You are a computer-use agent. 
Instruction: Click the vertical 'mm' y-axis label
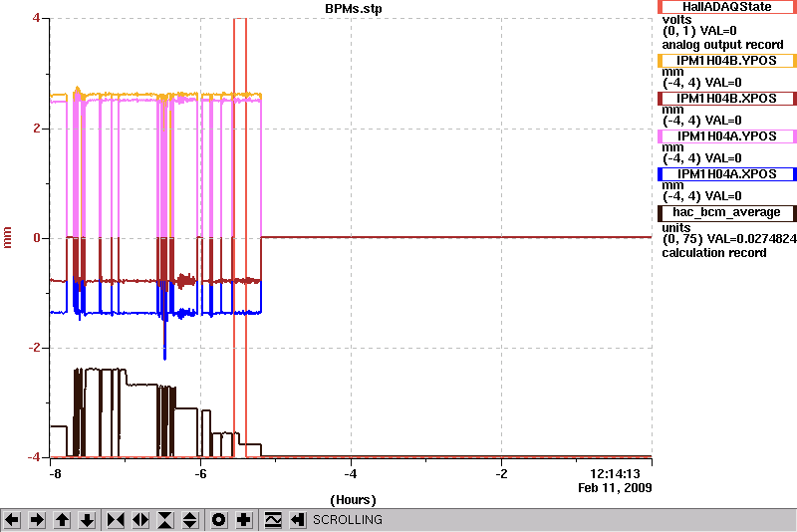point(7,238)
